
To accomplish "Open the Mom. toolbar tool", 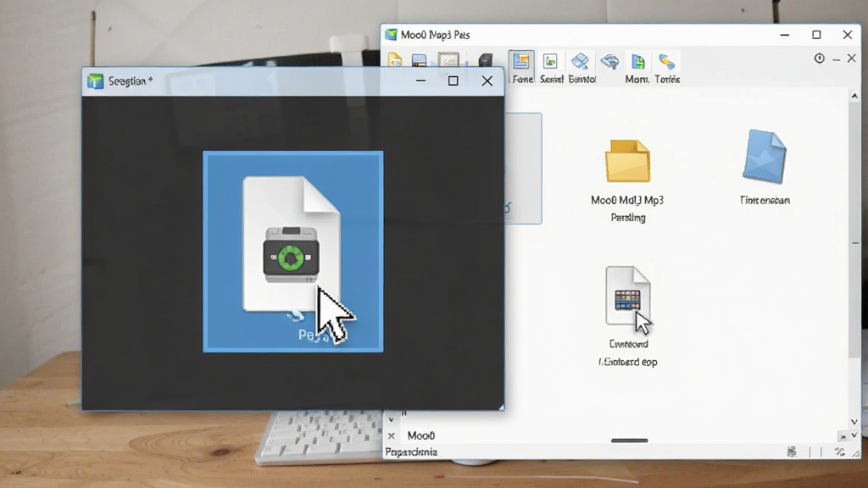I will coord(637,68).
